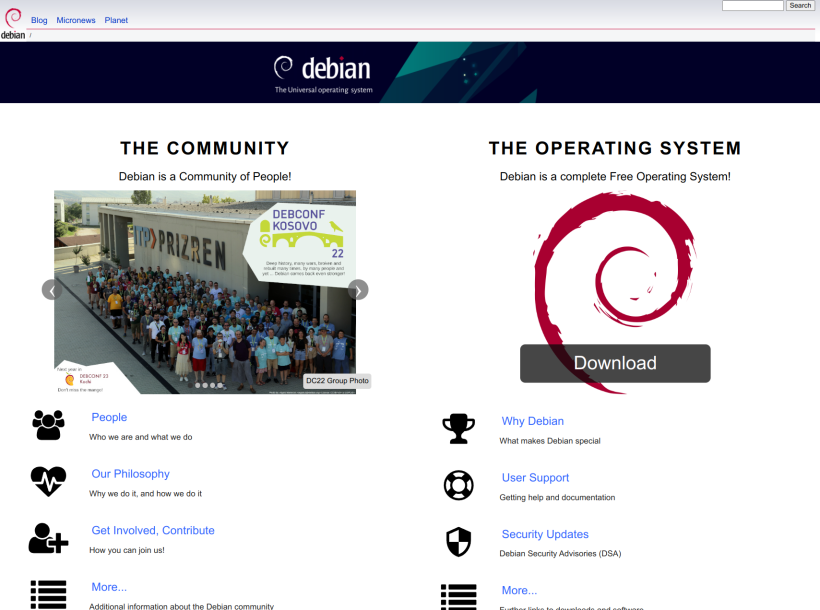The width and height of the screenshot is (820, 610).
Task: Click 'Debian is a Community of People!' text
Action: (205, 176)
